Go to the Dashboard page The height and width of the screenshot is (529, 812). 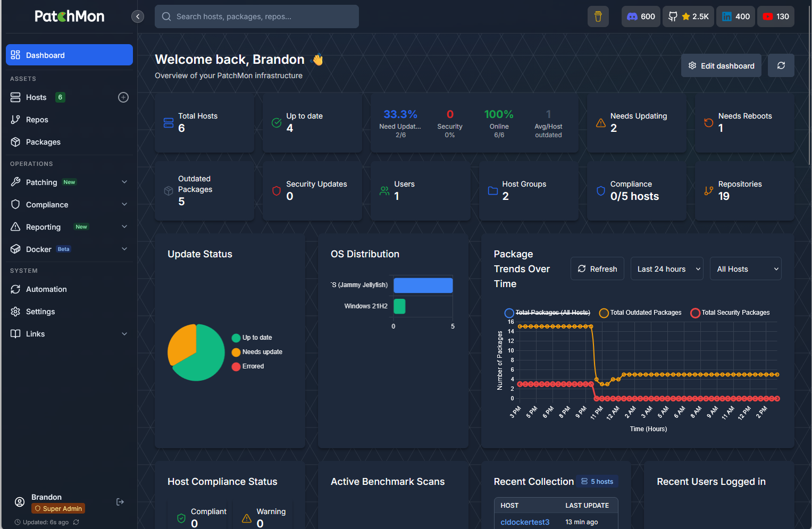(x=69, y=55)
